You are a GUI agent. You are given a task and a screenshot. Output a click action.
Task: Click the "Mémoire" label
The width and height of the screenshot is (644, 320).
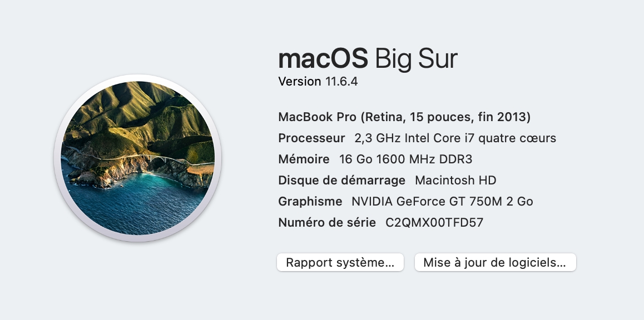304,159
